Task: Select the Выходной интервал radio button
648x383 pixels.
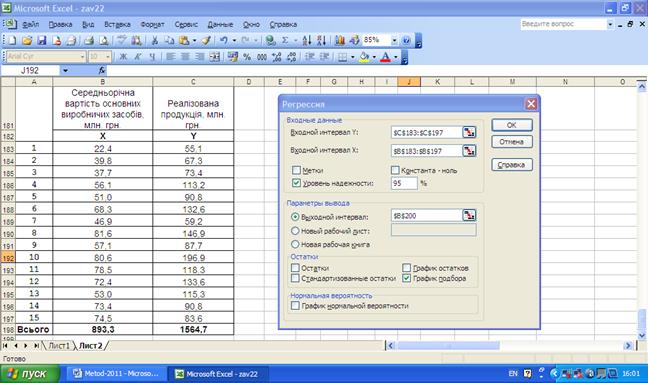Action: (x=295, y=216)
